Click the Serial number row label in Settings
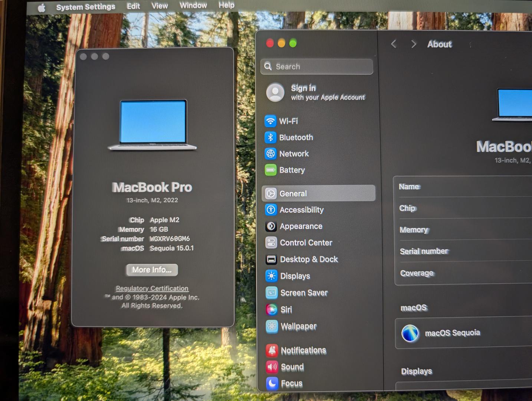 [x=424, y=251]
